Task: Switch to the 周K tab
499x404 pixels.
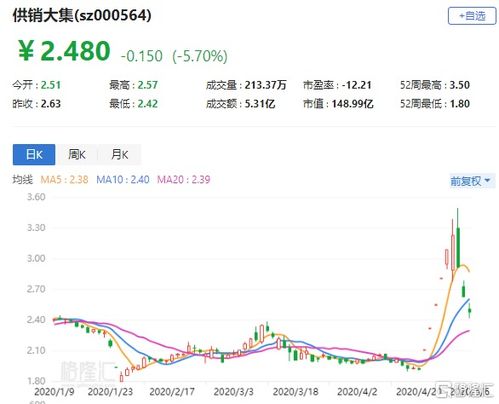Action: pyautogui.click(x=77, y=155)
